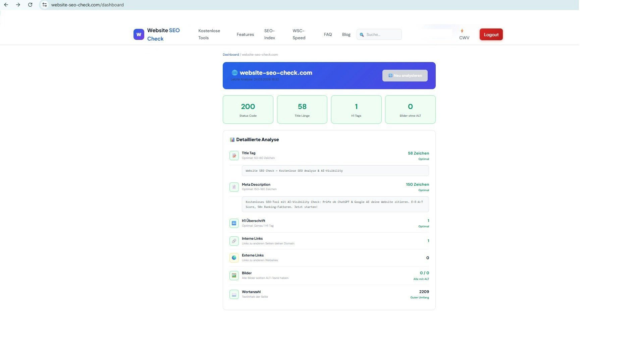Open the Blog page
Screen dimensions: 644x346
point(346,34)
